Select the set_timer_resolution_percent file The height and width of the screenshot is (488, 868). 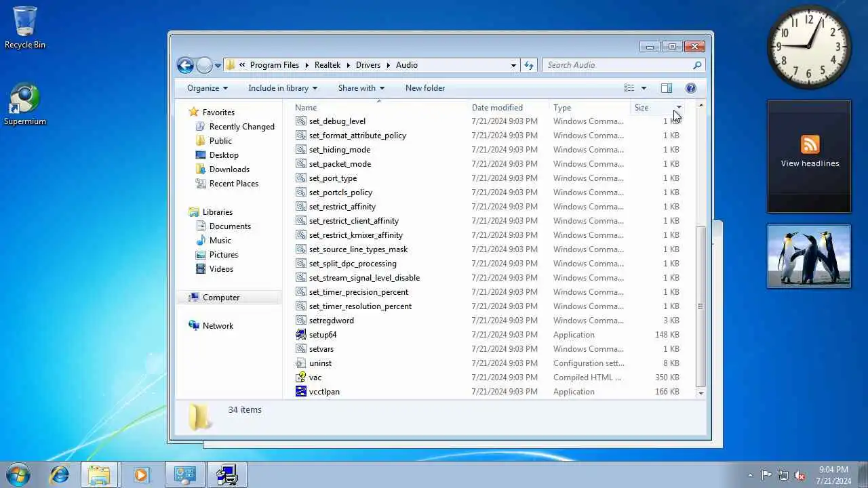[x=360, y=306]
